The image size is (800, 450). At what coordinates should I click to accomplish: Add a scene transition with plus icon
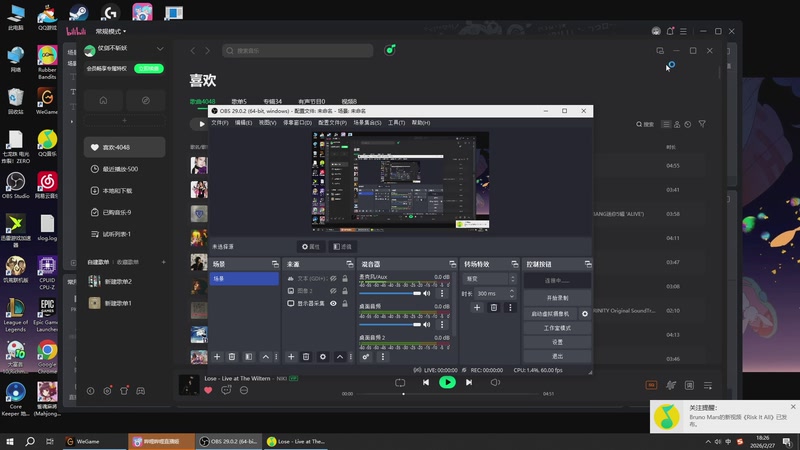[x=477, y=308]
